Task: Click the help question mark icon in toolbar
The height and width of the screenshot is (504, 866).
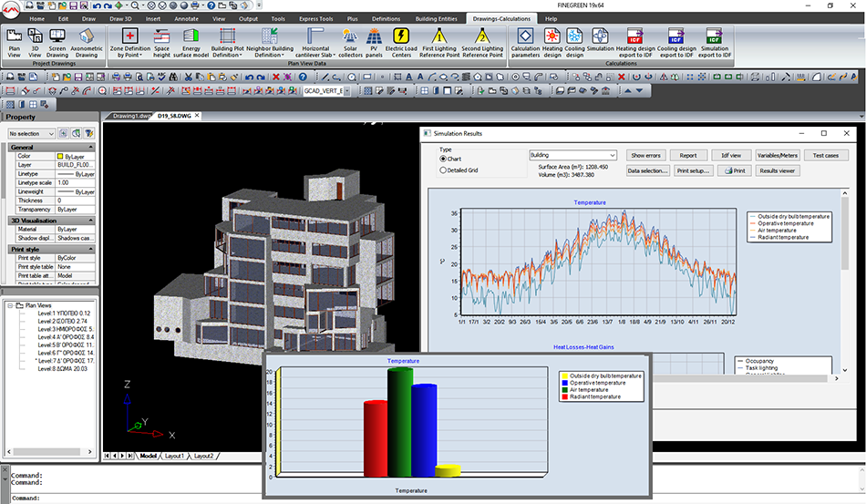Action: point(303,77)
